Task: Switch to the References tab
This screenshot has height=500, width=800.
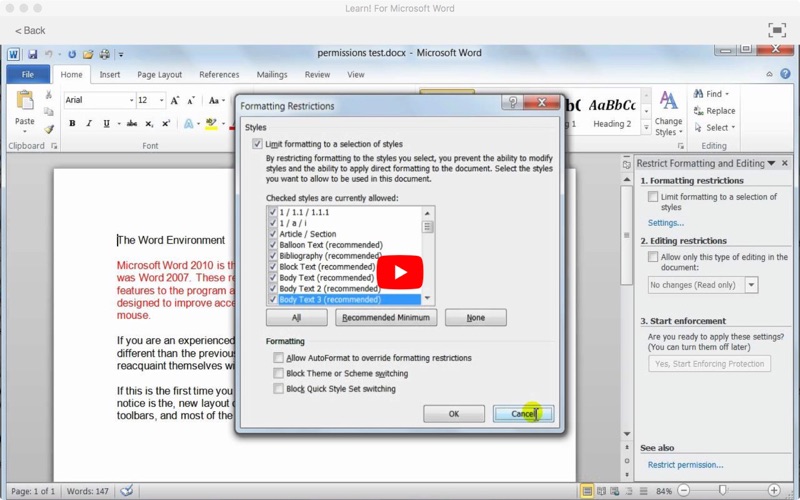Action: click(219, 74)
